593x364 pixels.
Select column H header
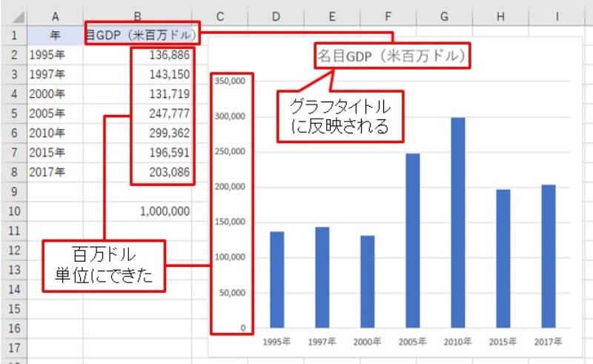pos(502,16)
